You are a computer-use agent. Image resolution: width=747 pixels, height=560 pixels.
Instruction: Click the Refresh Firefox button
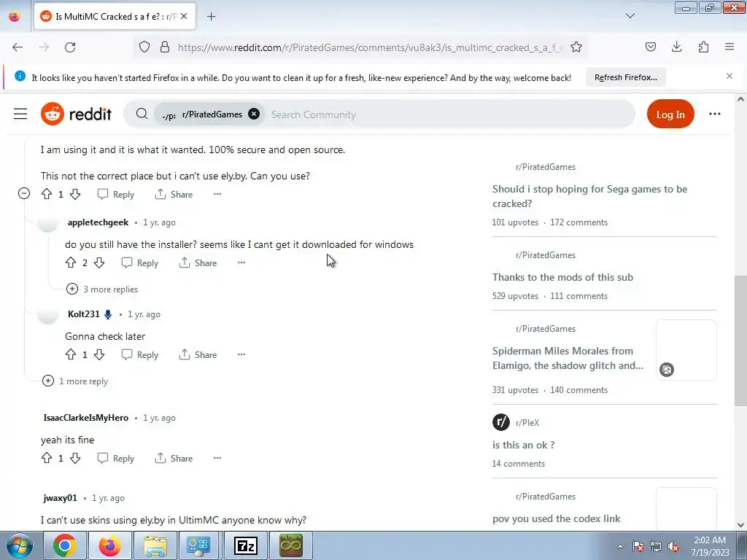[625, 77]
